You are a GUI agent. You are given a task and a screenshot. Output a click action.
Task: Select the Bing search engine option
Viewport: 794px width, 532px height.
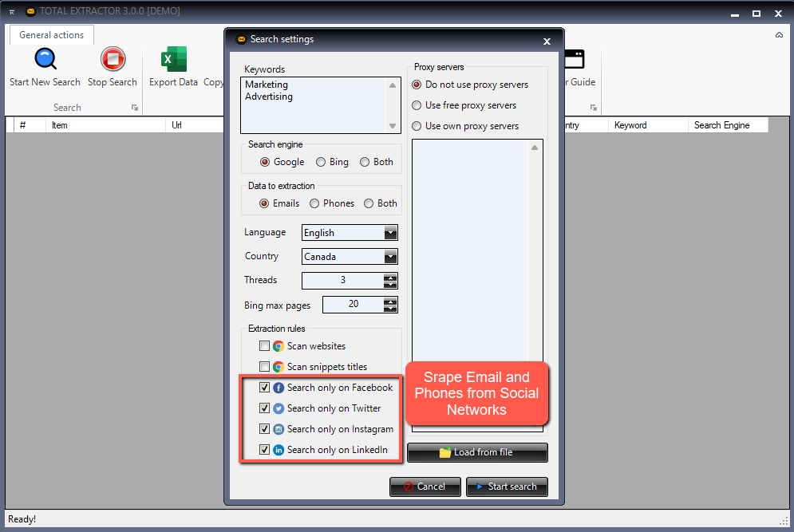(321, 162)
